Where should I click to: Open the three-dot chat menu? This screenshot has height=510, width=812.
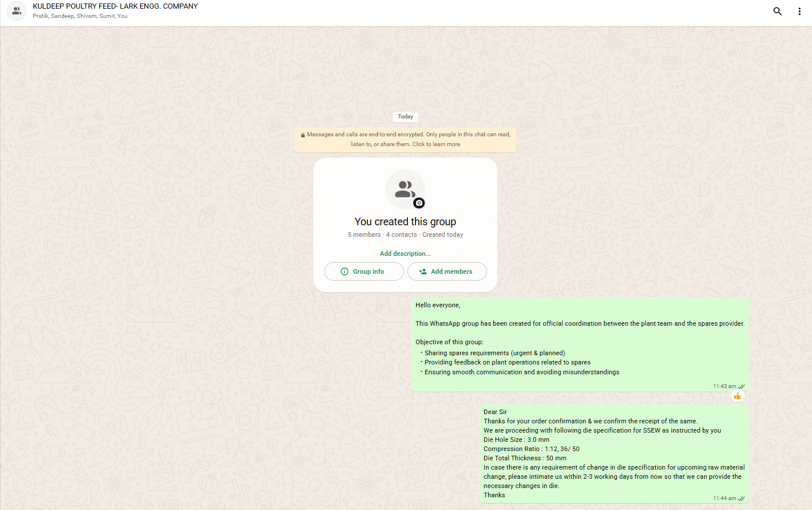point(799,11)
